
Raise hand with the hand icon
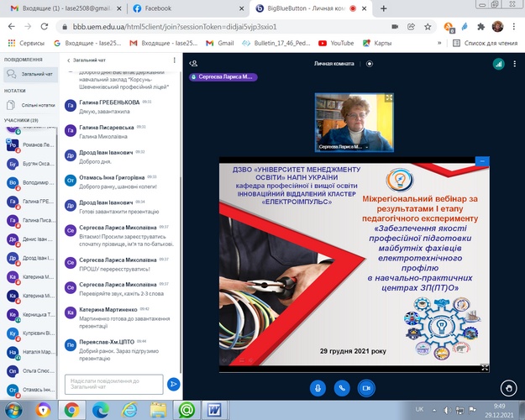[508, 389]
